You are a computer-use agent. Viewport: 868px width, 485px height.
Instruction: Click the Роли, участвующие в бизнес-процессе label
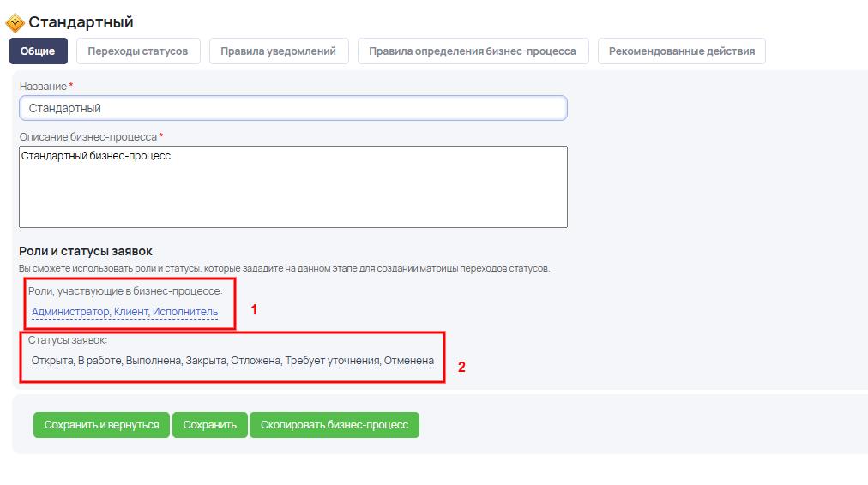124,291
